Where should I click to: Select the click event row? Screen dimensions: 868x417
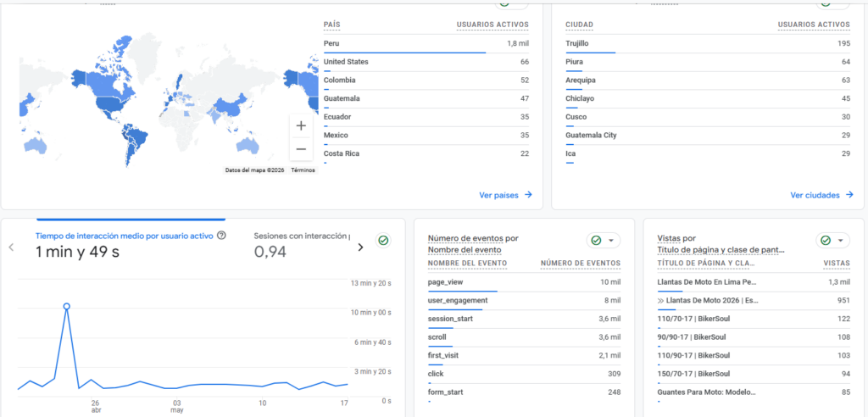[524, 374]
